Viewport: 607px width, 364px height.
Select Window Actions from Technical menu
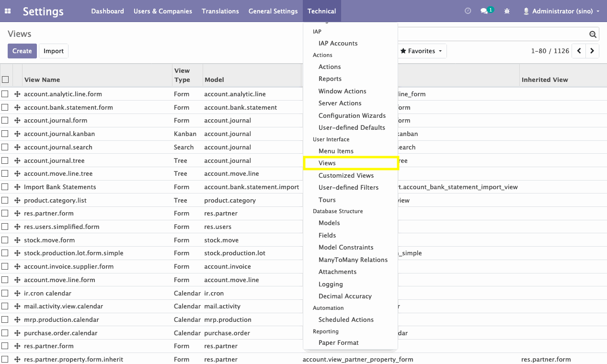click(342, 91)
